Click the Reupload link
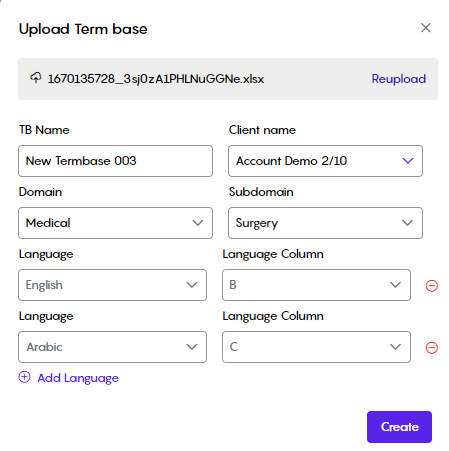This screenshot has height=451, width=449. (399, 79)
